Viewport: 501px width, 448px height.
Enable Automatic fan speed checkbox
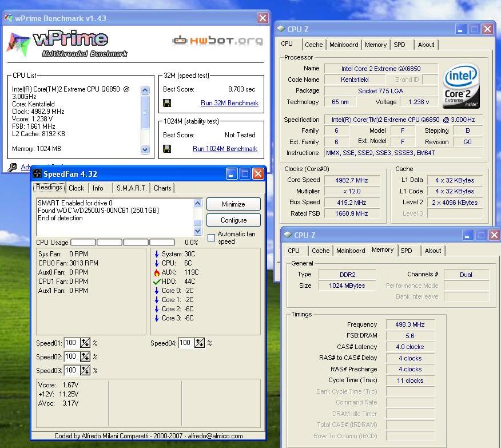tap(211, 238)
